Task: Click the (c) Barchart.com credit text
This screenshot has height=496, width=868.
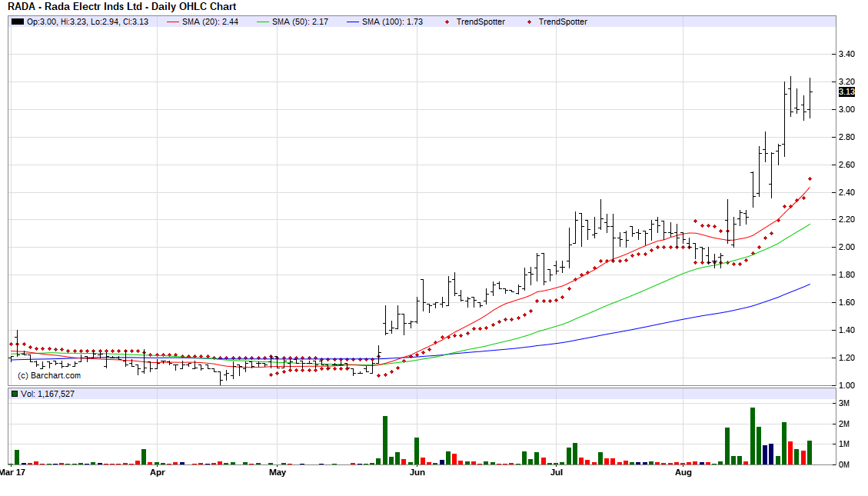Action: point(49,376)
